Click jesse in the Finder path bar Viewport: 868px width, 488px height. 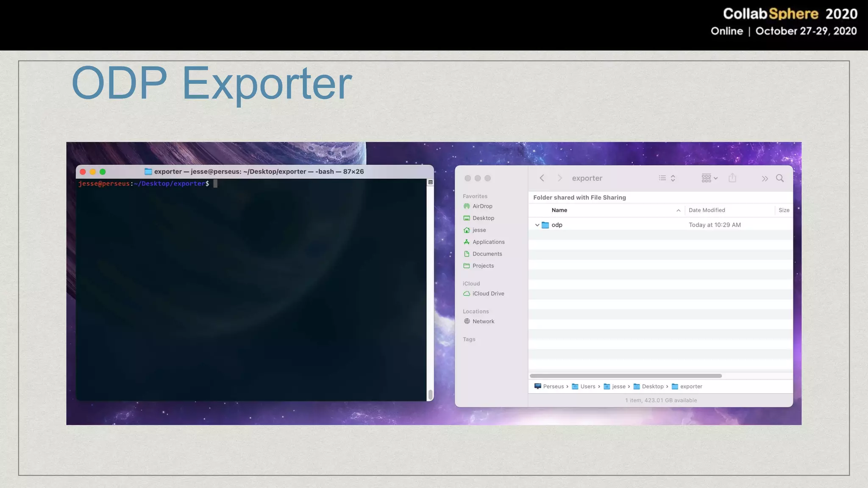pyautogui.click(x=615, y=386)
